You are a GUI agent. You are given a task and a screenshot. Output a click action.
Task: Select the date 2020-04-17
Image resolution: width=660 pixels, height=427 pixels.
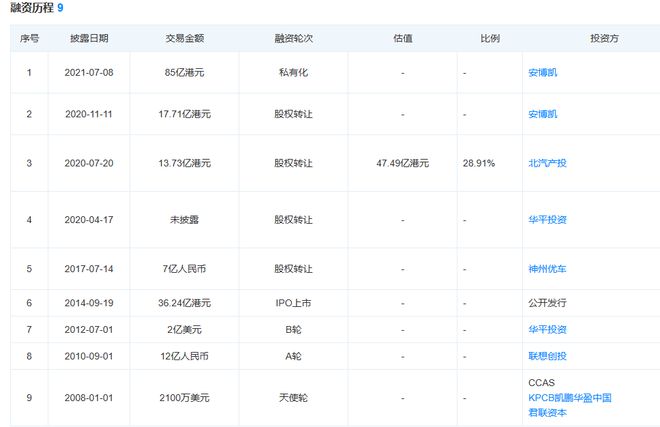coord(89,219)
